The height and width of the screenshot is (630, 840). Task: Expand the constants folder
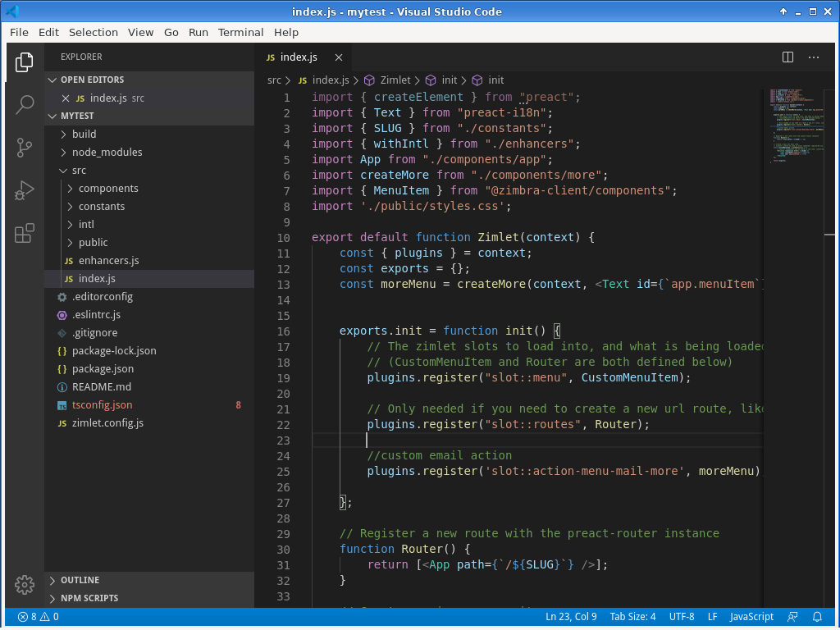70,207
